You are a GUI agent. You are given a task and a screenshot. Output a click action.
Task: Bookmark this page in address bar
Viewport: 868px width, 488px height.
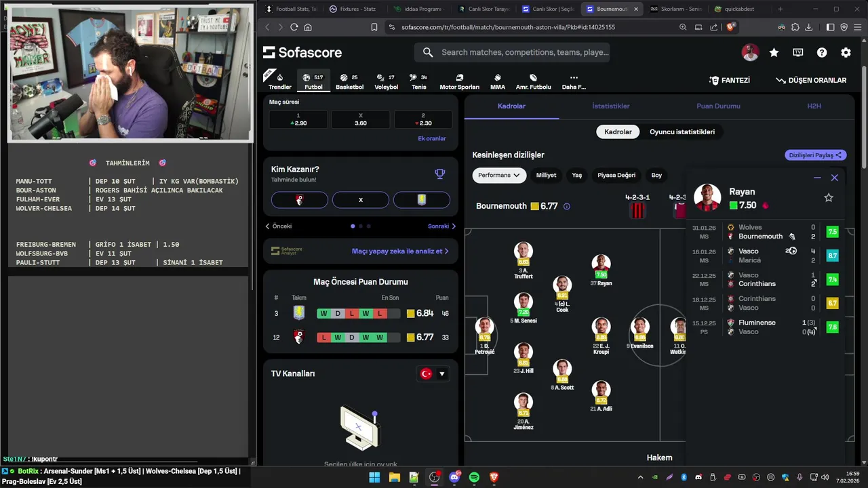[x=374, y=27]
